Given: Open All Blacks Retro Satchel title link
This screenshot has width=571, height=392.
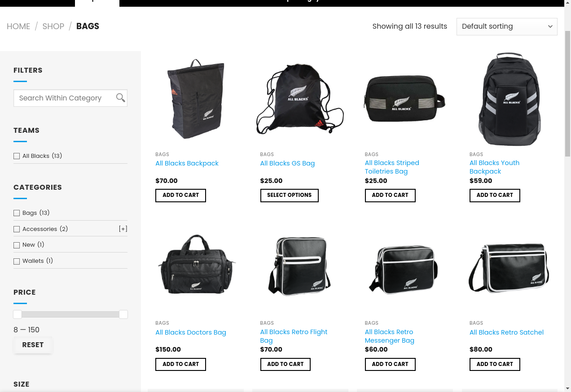Looking at the screenshot, I should (x=506, y=332).
